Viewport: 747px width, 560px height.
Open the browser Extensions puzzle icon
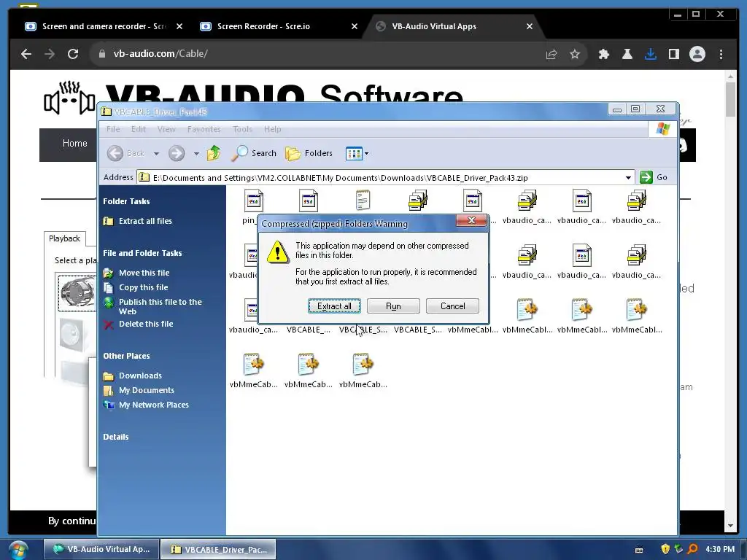pyautogui.click(x=603, y=54)
